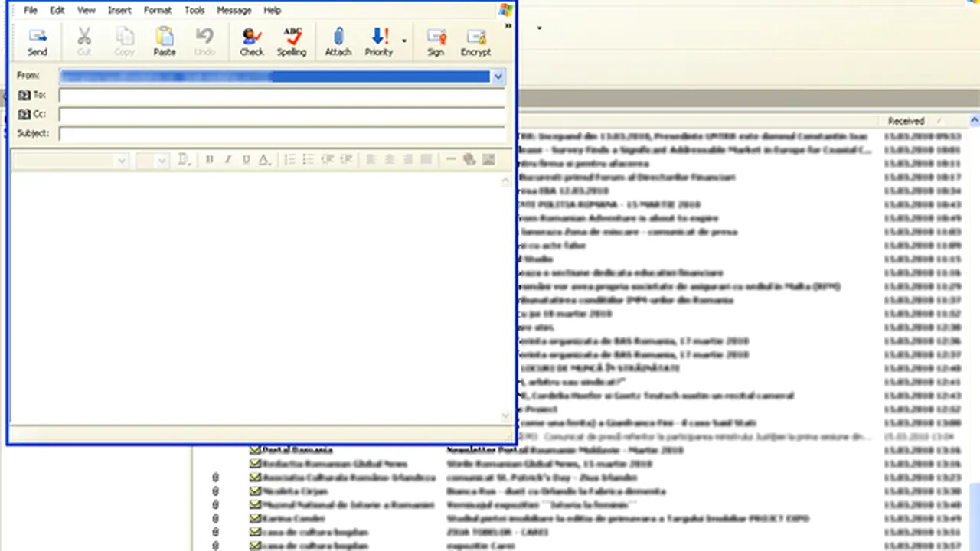Click the Subject input field

click(282, 134)
